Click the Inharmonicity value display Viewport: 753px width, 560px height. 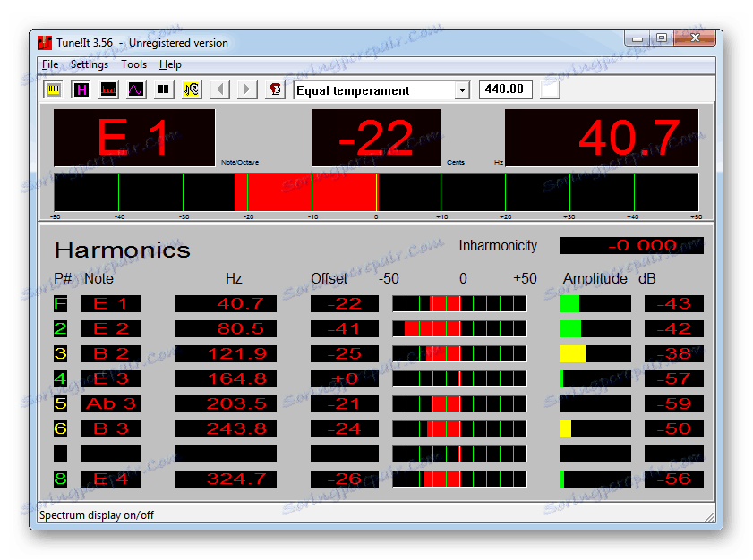pos(631,245)
